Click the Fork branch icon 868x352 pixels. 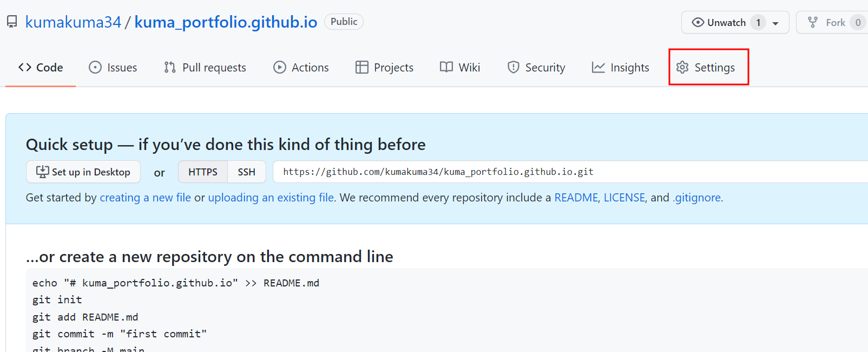[x=813, y=22]
